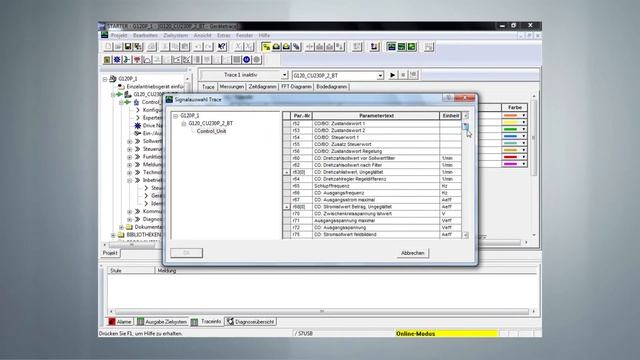Click the Print toolbar icon
The height and width of the screenshot is (360, 640).
[152, 47]
